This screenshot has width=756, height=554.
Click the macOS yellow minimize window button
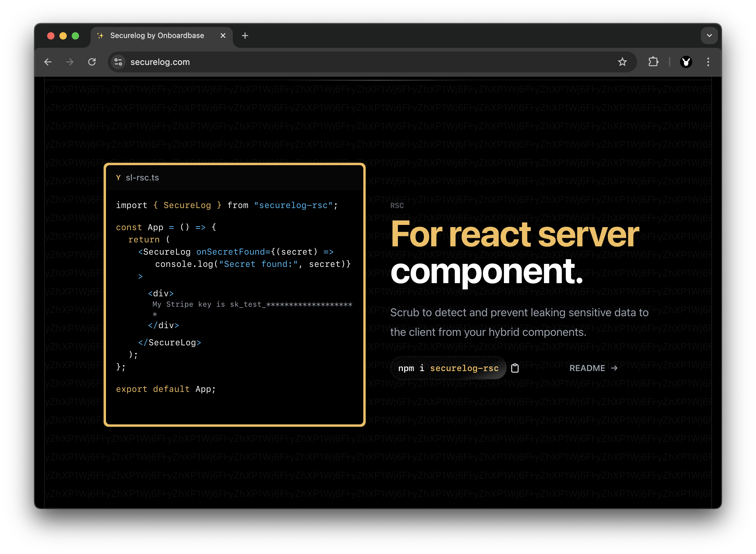pos(63,36)
